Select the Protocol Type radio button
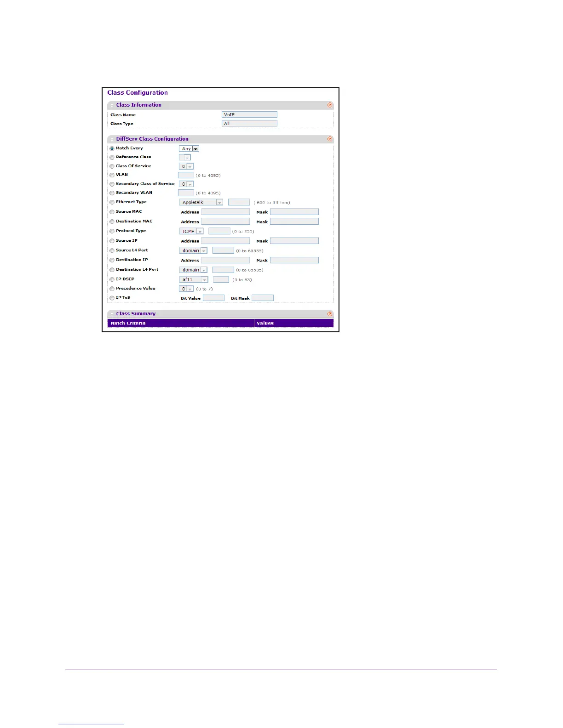The height and width of the screenshot is (728, 563). (112, 231)
